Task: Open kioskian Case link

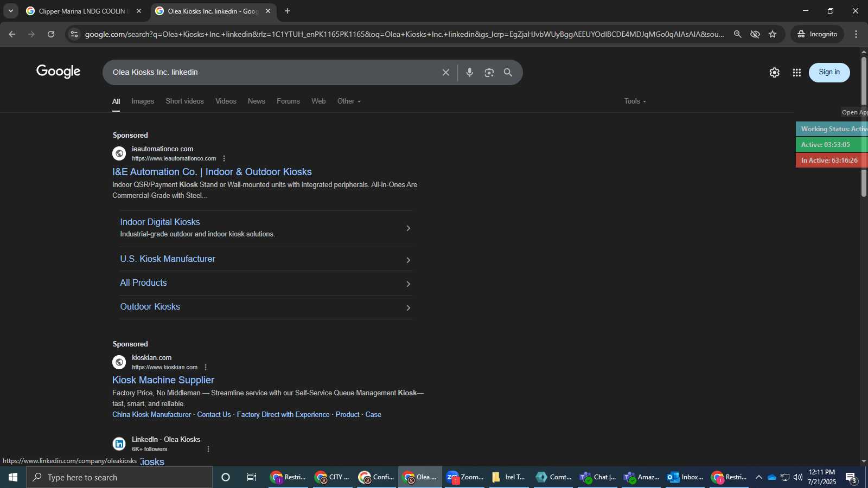Action: click(x=373, y=415)
